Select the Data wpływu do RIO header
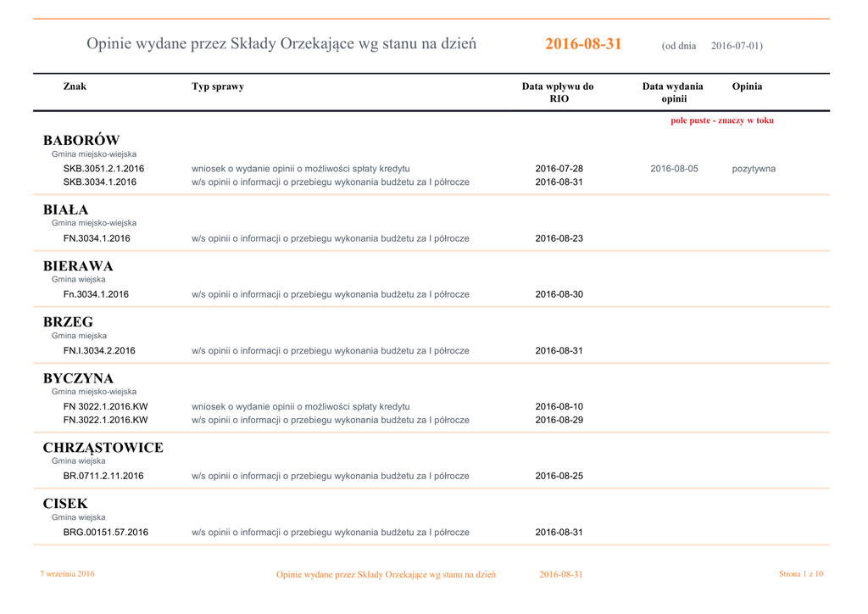The image size is (868, 614). click(558, 92)
